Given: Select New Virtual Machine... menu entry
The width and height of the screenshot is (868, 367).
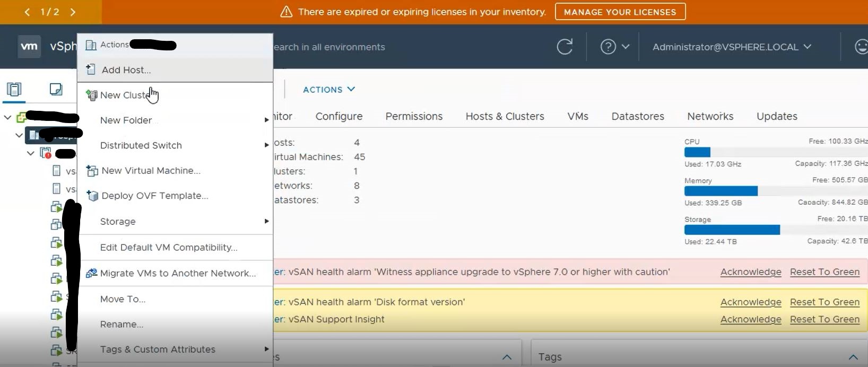Looking at the screenshot, I should [175, 171].
